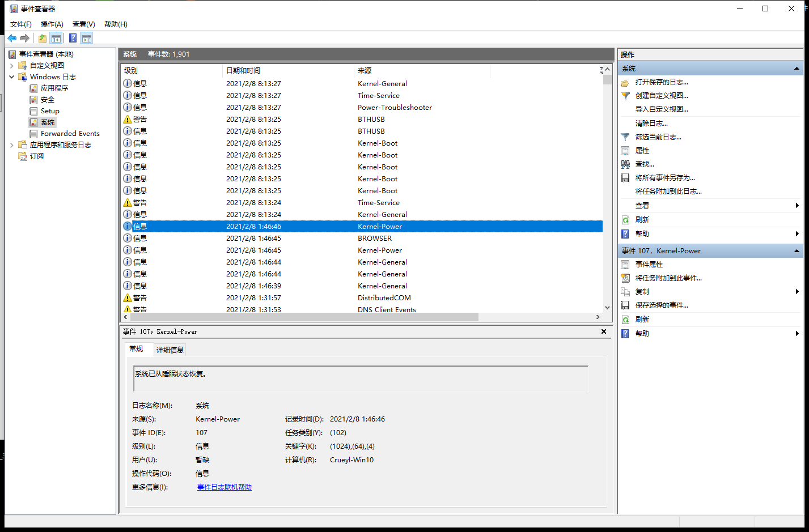Click 清除日志... to clear the log
This screenshot has height=532, width=809.
651,124
